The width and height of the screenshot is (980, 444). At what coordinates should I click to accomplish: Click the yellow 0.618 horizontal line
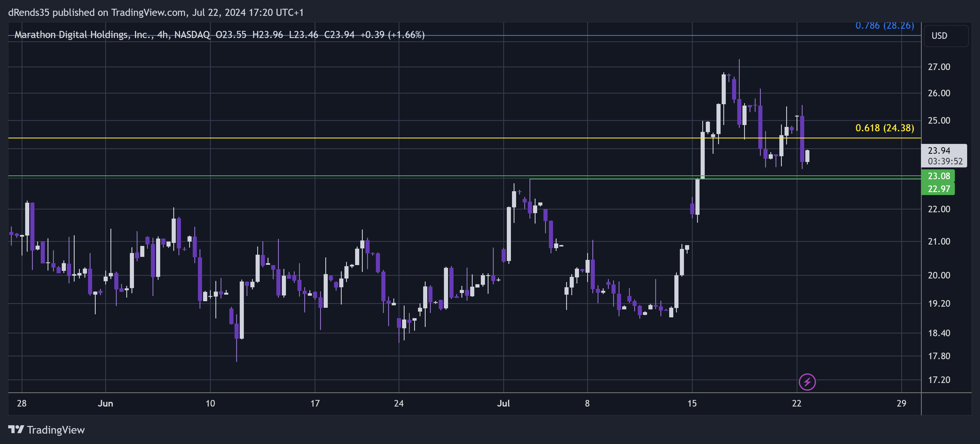point(464,138)
